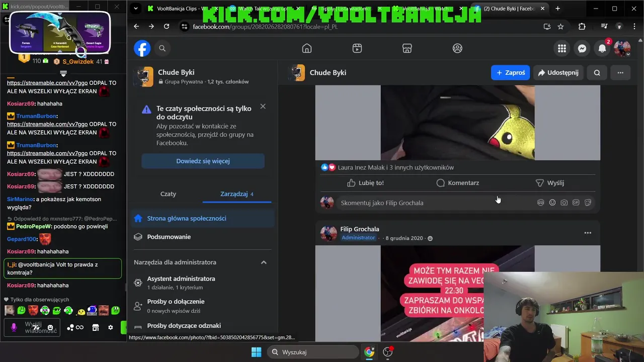Open the Reels video icon in Facebook header

pyautogui.click(x=357, y=48)
